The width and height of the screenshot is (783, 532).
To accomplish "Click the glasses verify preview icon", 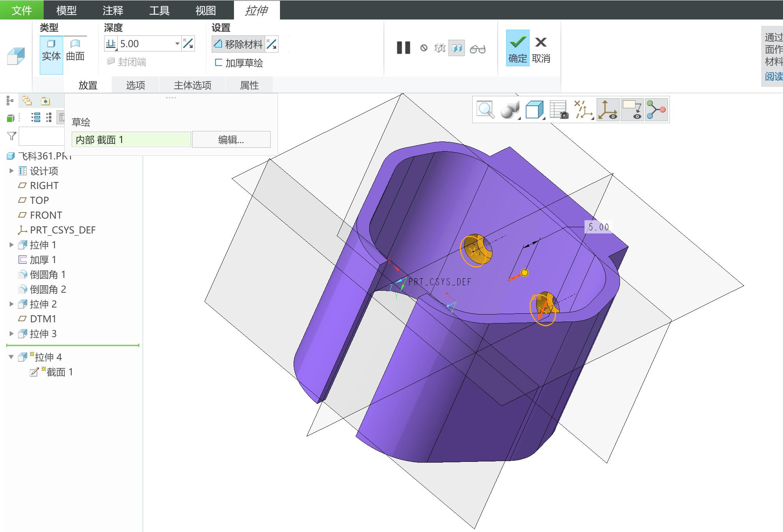I will (x=478, y=49).
